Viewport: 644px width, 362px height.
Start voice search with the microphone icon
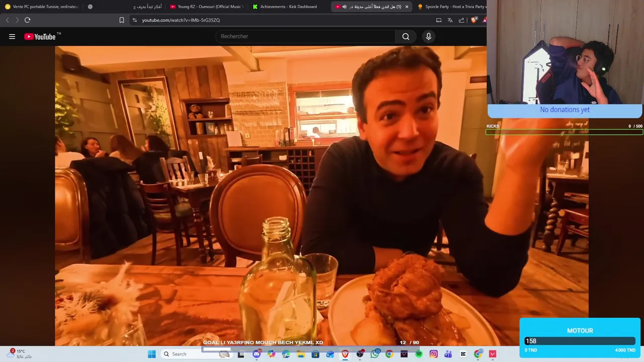coord(429,36)
